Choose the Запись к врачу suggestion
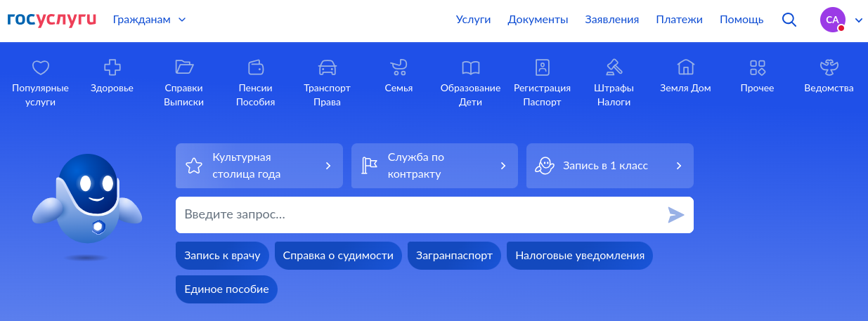The width and height of the screenshot is (868, 321). coord(222,256)
